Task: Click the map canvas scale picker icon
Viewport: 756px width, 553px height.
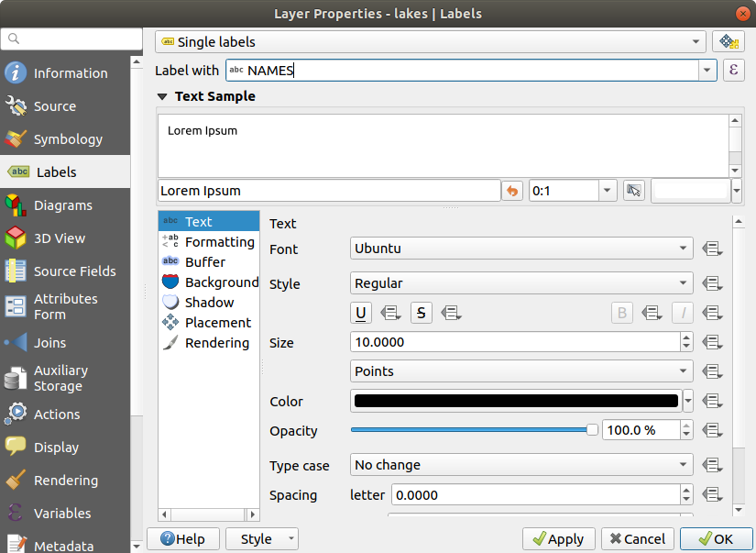Action: tap(633, 191)
